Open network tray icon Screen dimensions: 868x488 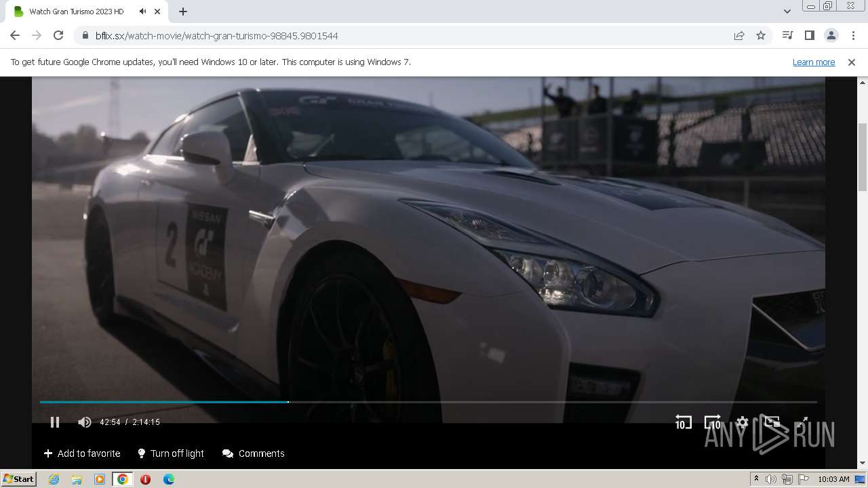[x=787, y=479]
